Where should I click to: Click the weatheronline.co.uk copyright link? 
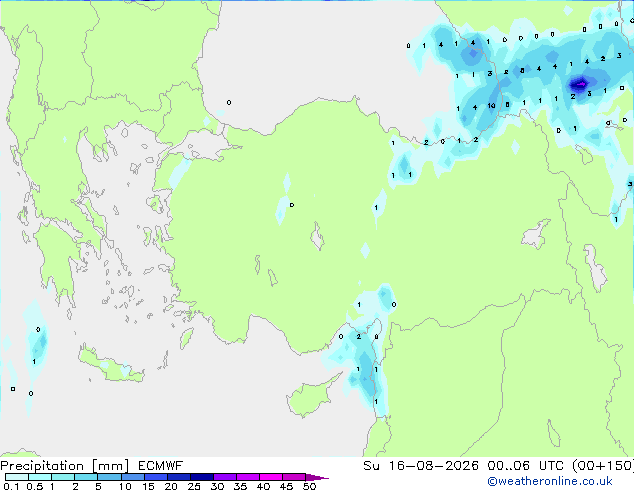[x=550, y=481]
